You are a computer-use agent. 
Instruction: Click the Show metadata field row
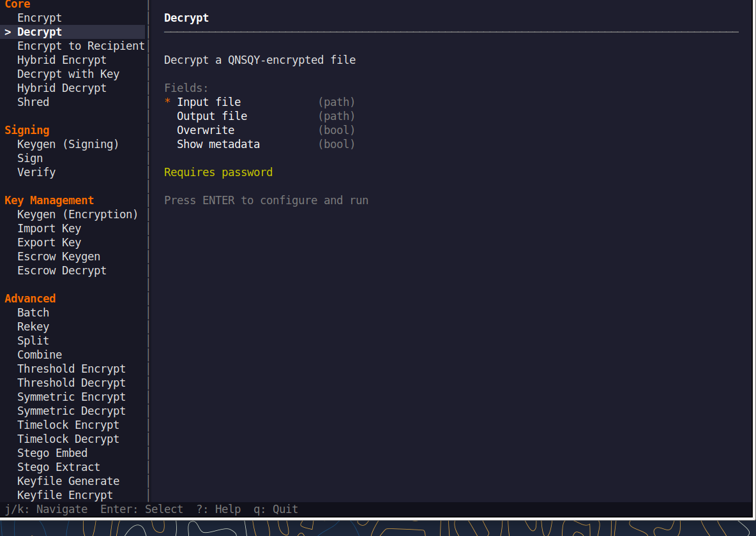coord(266,144)
